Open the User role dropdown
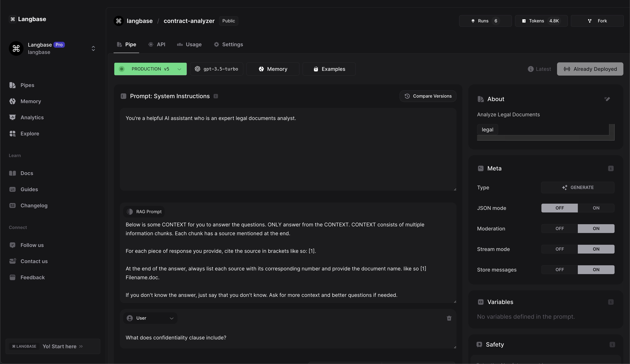 click(150, 318)
